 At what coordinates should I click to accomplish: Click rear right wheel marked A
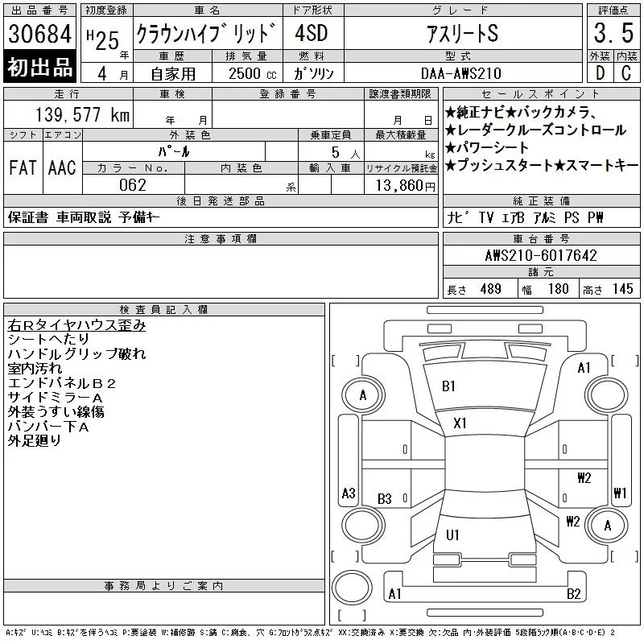coord(607,525)
